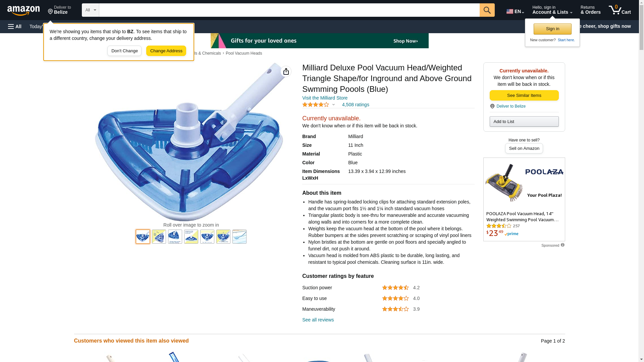Open the All hamburger menu
This screenshot has height=362, width=644.
[x=15, y=26]
